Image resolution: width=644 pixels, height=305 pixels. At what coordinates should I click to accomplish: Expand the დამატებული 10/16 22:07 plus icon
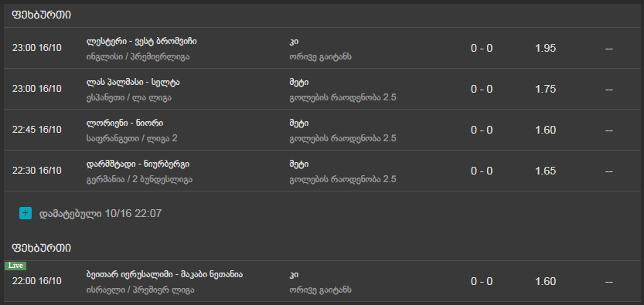[x=26, y=213]
